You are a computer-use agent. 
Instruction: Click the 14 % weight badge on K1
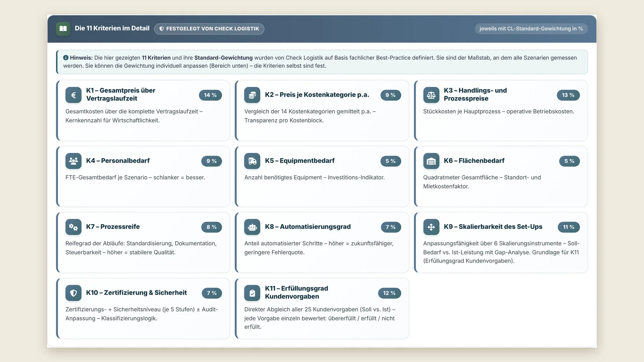point(210,95)
